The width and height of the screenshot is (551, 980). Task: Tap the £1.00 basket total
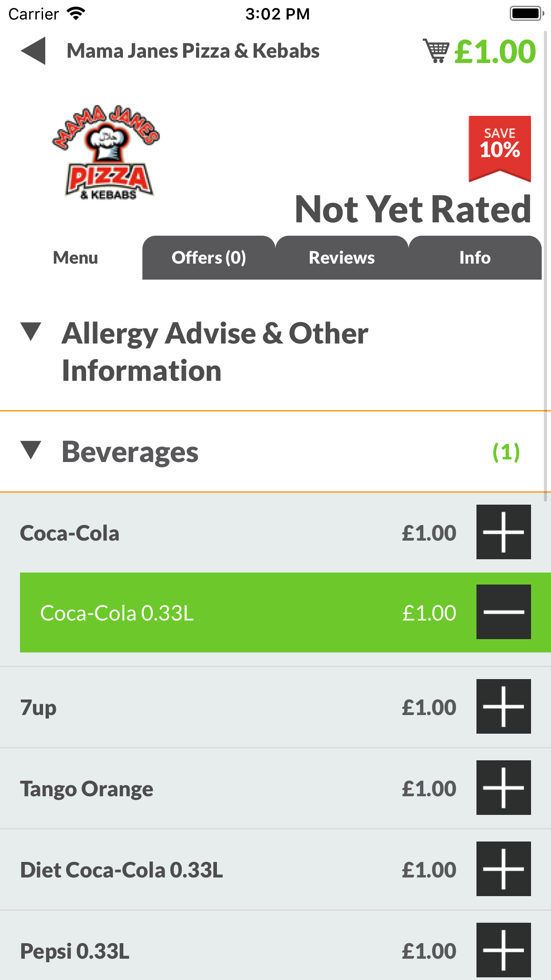point(495,51)
